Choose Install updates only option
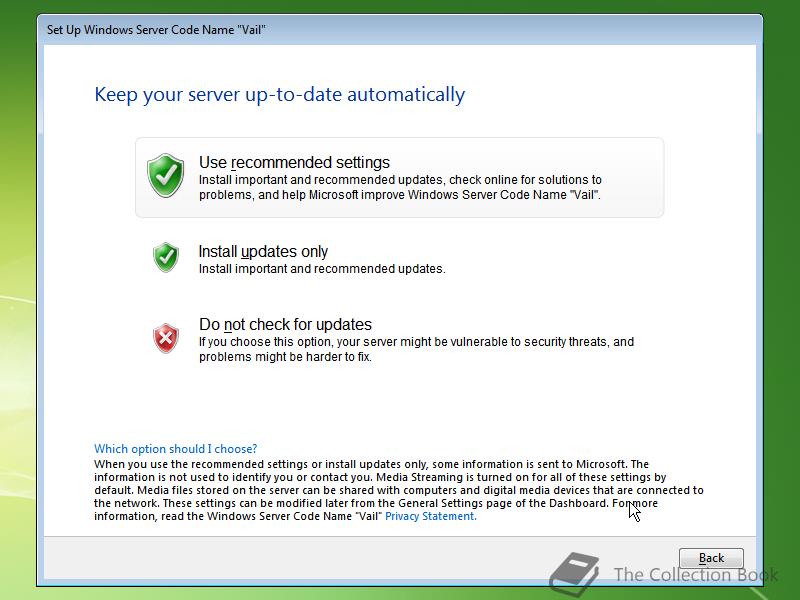Screen dimensions: 800x600 tap(263, 252)
